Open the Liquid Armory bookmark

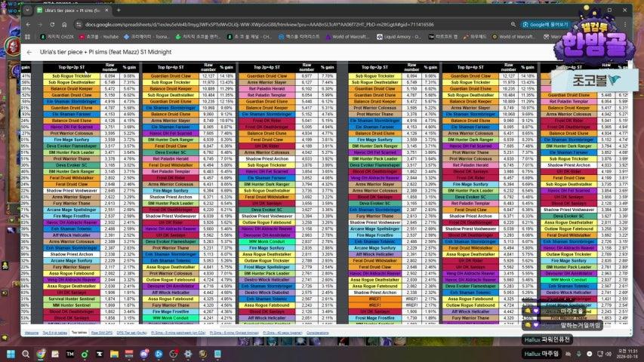(399, 36)
